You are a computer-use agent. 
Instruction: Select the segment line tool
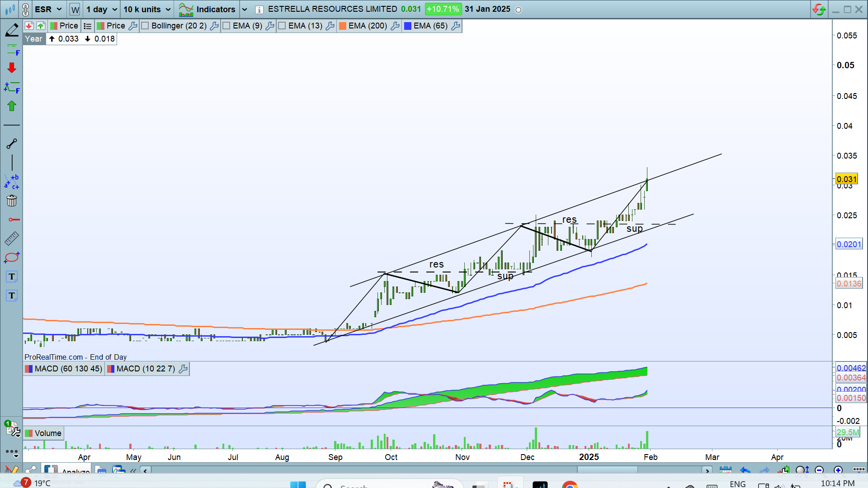(x=12, y=144)
